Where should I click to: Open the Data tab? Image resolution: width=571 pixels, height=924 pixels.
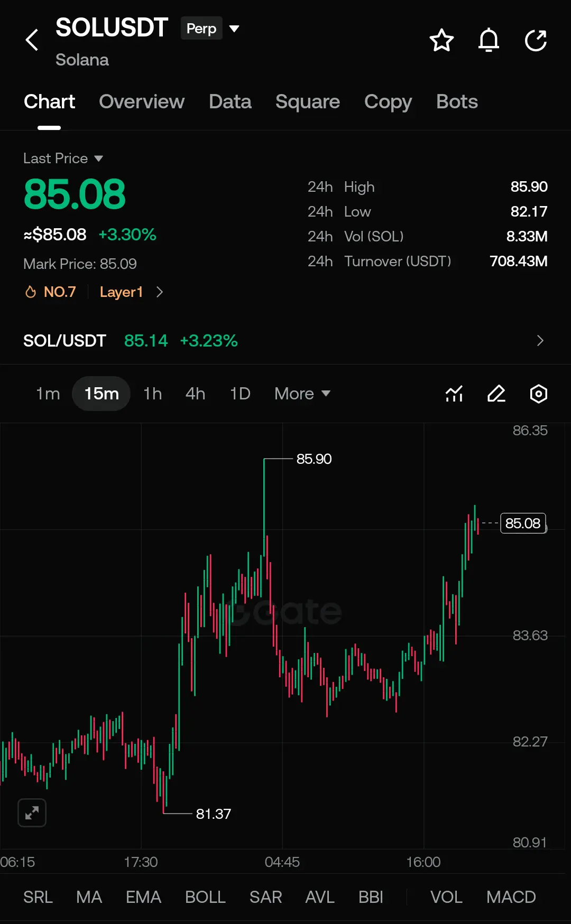(x=230, y=101)
